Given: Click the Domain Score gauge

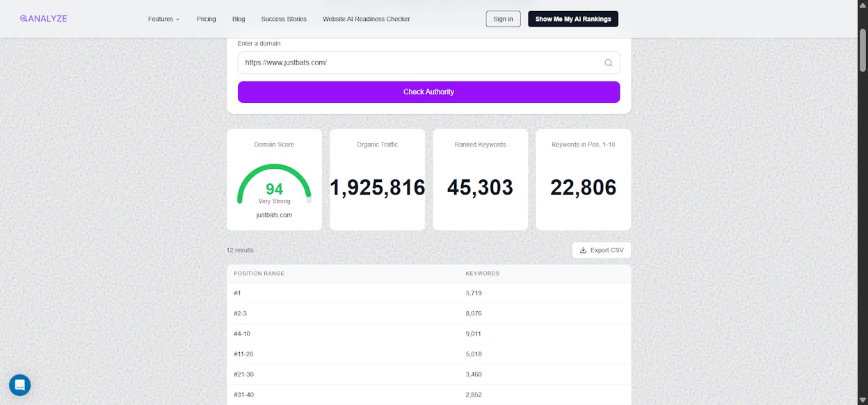Looking at the screenshot, I should point(274,184).
